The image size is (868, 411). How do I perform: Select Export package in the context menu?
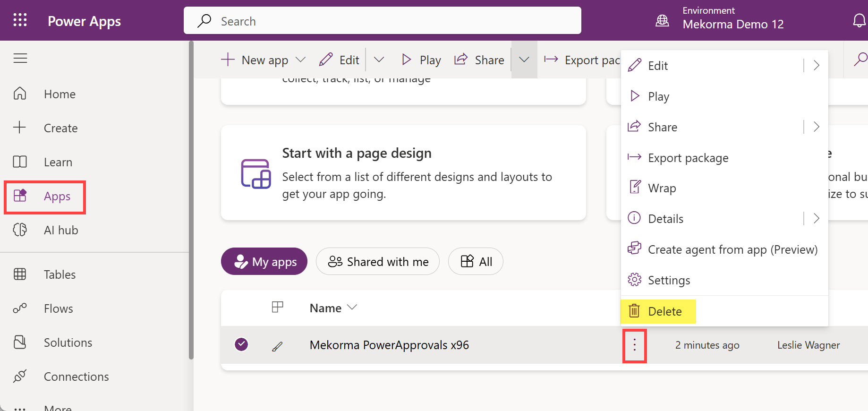click(688, 158)
